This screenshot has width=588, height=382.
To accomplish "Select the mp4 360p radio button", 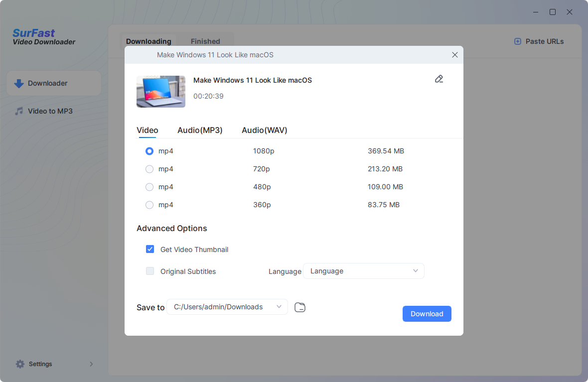I will coord(149,205).
